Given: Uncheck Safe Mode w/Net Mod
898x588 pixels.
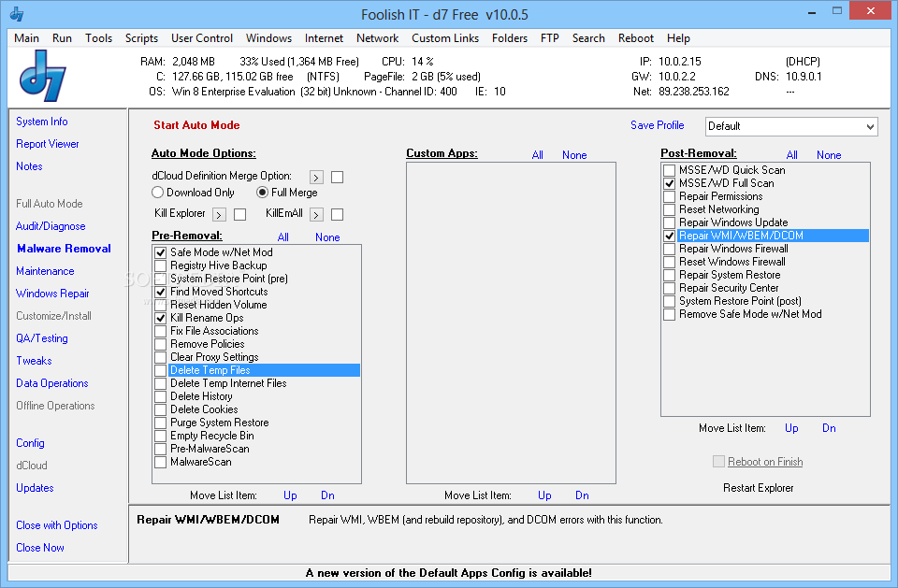Looking at the screenshot, I should [x=160, y=252].
